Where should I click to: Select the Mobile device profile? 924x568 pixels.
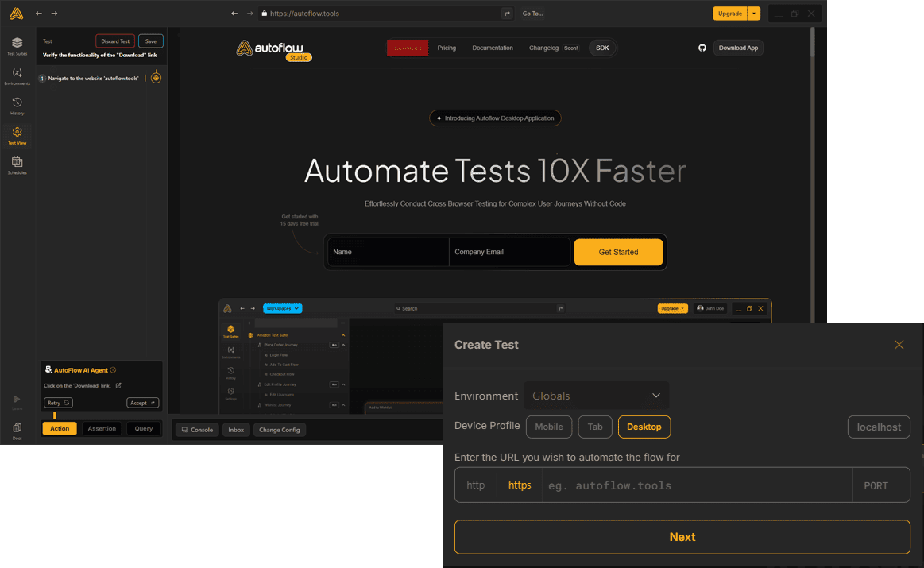[x=549, y=427]
